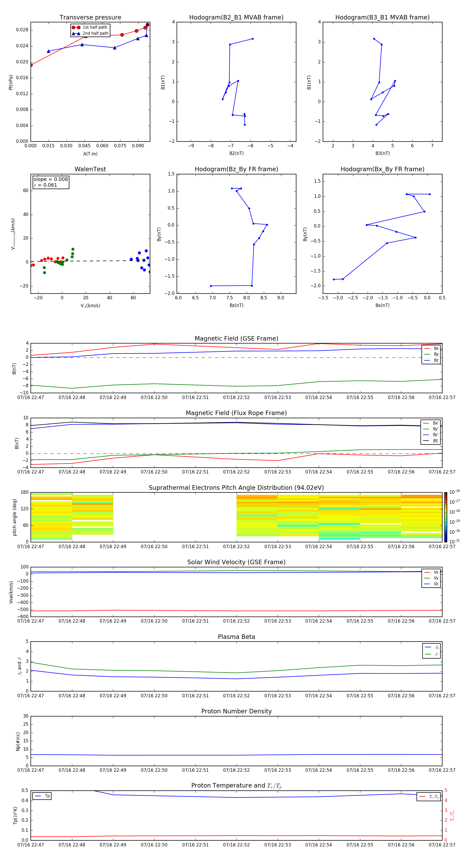Click the 'Solar Wind Velocity (GSE Frame)' title
Image resolution: width=473 pixels, height=868 pixels.
(236, 562)
